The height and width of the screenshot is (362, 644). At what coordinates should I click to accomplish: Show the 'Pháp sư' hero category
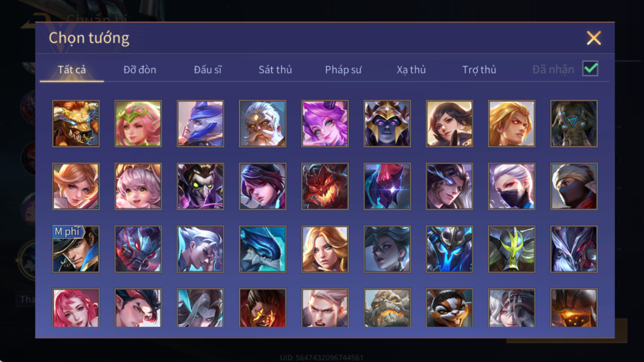343,70
